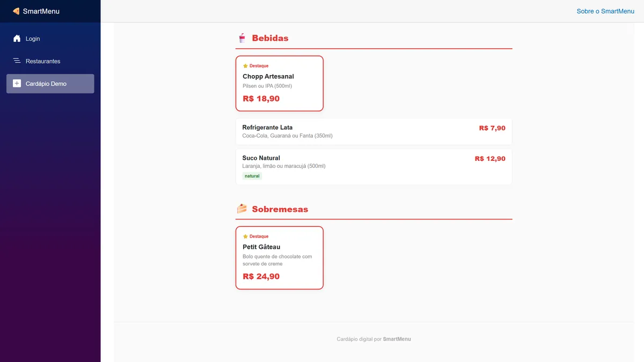644x362 pixels.
Task: Click the Destaque label on Petit Gâteau
Action: tap(259, 237)
